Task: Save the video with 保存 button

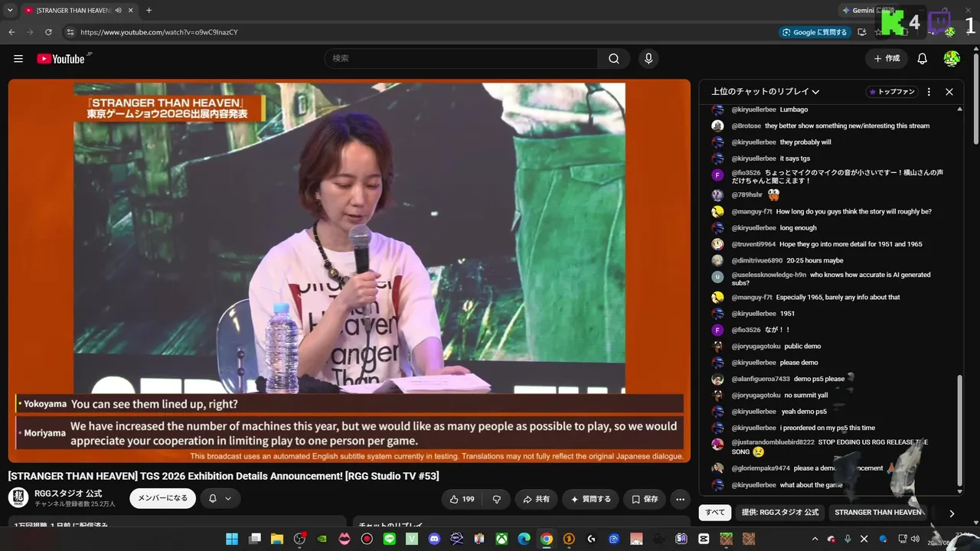Action: [x=645, y=499]
